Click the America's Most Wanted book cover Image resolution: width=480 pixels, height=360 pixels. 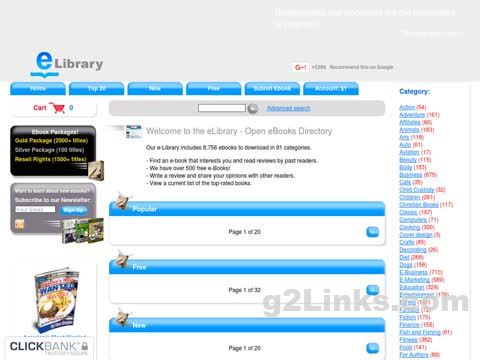point(56,300)
